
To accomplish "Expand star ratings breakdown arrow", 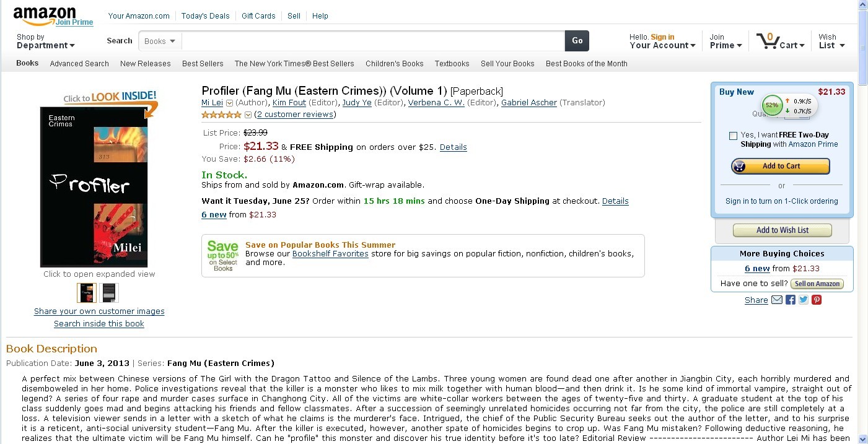I will [x=248, y=115].
